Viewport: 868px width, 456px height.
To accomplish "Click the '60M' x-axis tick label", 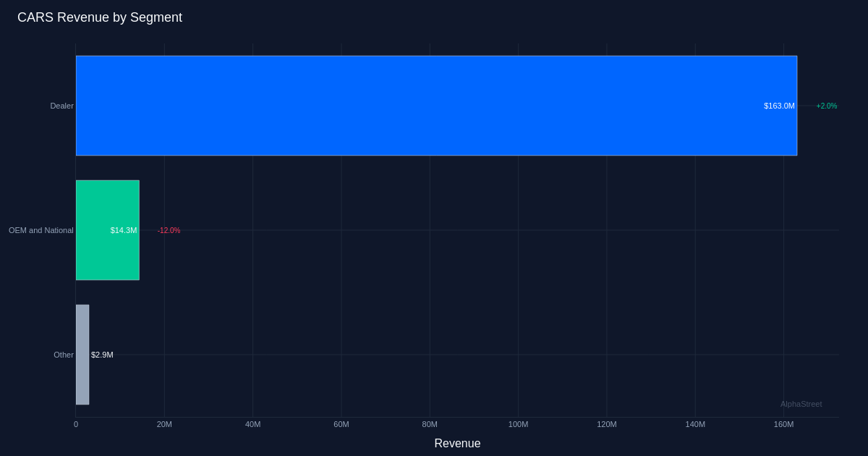I will pos(341,424).
